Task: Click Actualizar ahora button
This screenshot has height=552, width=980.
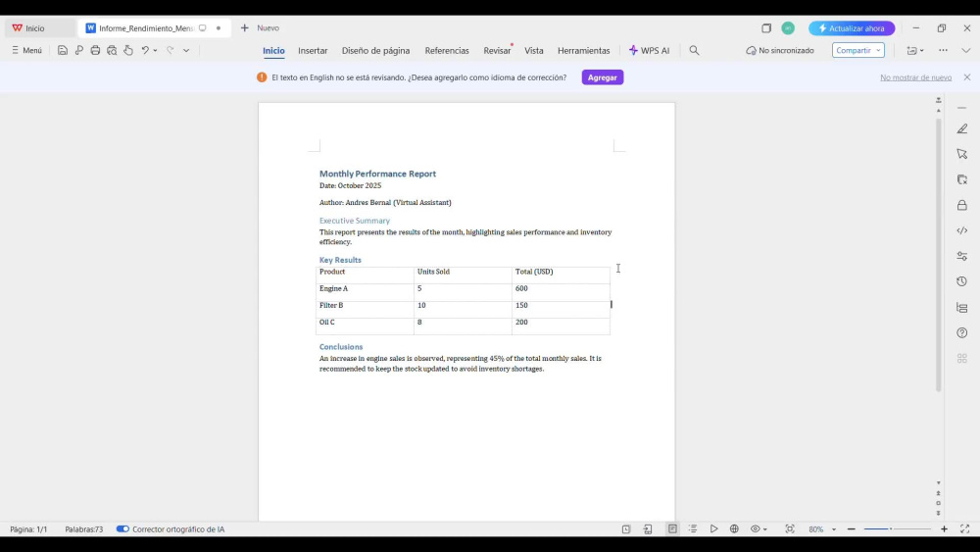Action: 852,28
